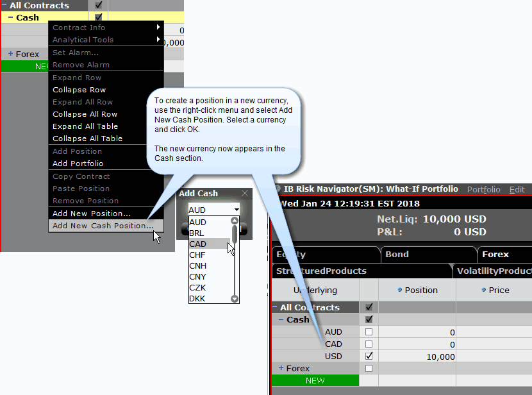The image size is (532, 395).
Task: Open the Portfolio menu
Action: click(x=483, y=189)
